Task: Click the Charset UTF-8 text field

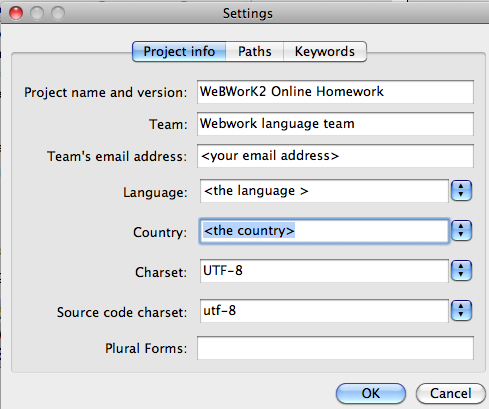Action: 324,271
